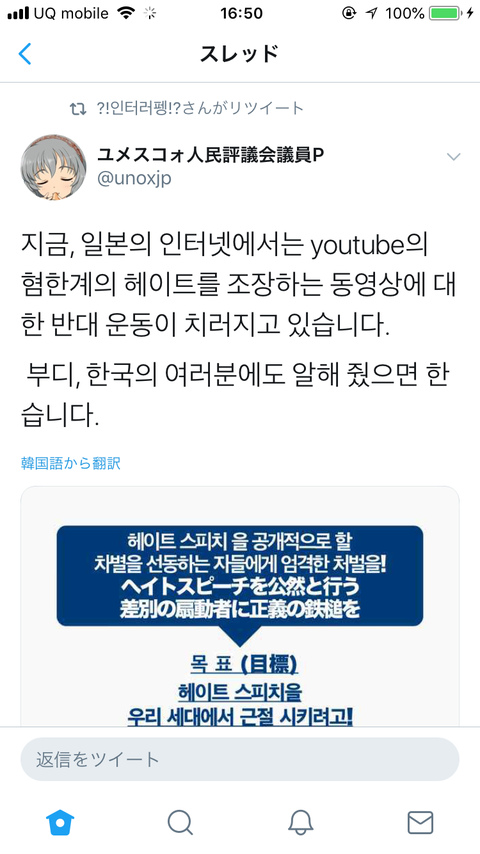This screenshot has width=480, height=854.
Task: Tap the back arrow in the header
Action: pos(25,54)
